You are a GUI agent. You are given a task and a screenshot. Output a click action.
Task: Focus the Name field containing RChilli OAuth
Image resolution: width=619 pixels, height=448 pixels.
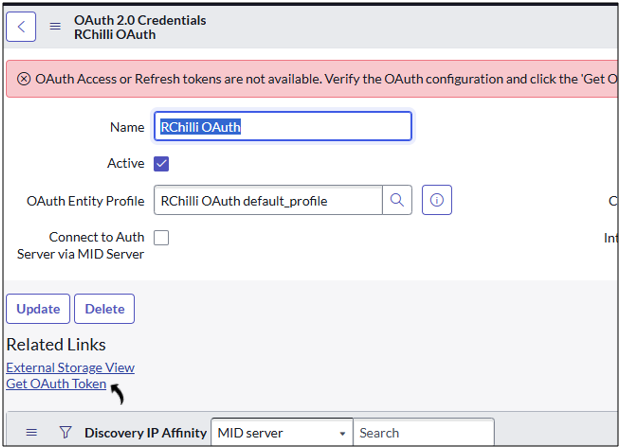pos(282,127)
